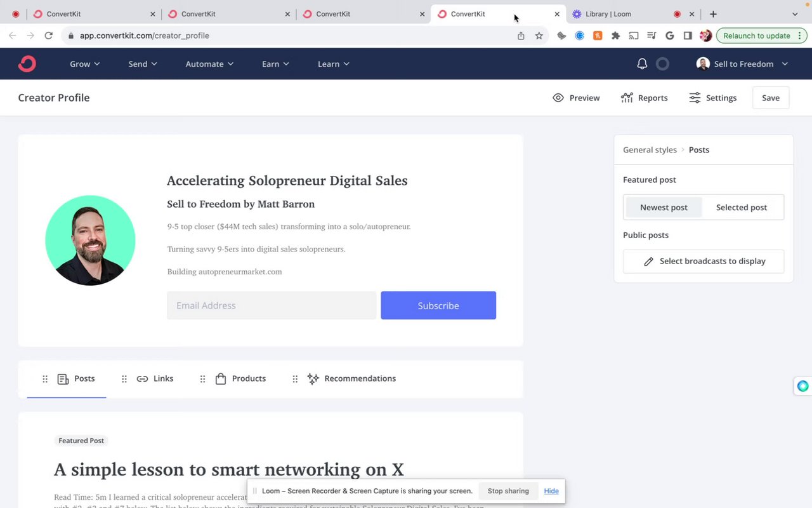Click the site lock icon in the address bar
This screenshot has height=508, width=812.
[71, 36]
